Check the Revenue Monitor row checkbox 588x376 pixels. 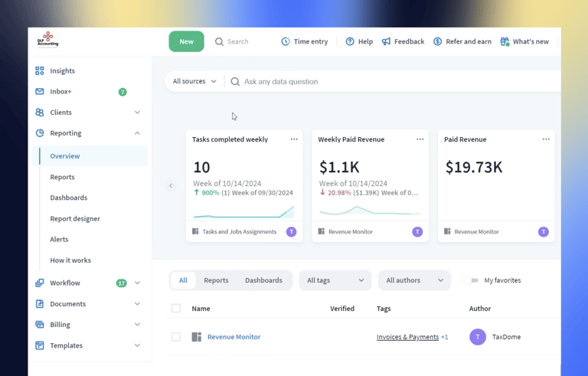pos(176,337)
